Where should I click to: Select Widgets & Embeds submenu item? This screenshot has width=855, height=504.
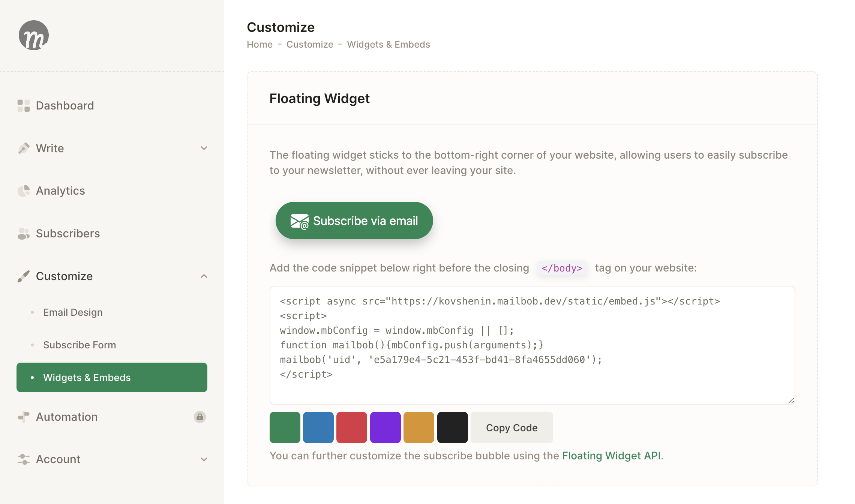click(112, 377)
